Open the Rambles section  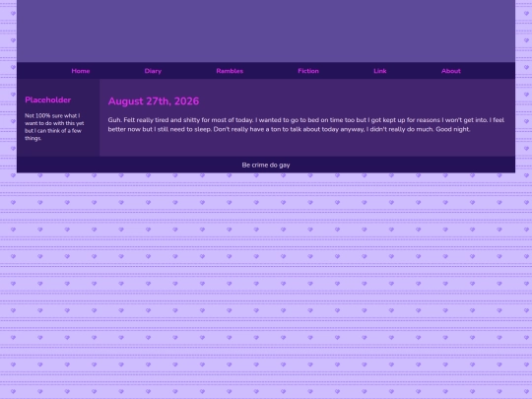click(230, 71)
